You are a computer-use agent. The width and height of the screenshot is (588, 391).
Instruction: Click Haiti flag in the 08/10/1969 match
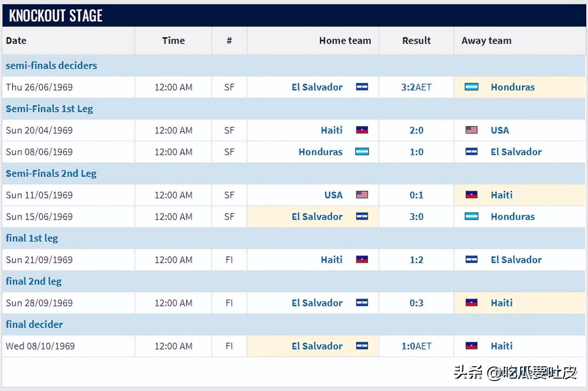(x=471, y=346)
